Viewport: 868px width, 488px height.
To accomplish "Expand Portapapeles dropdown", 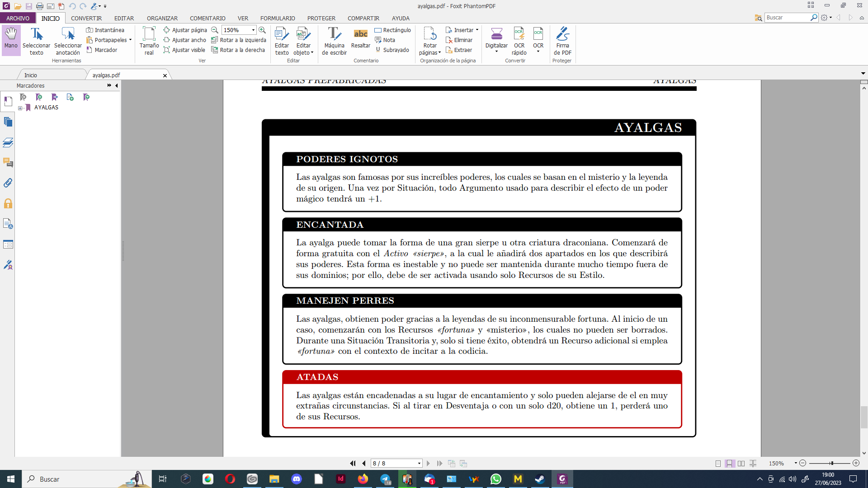I will coord(130,40).
